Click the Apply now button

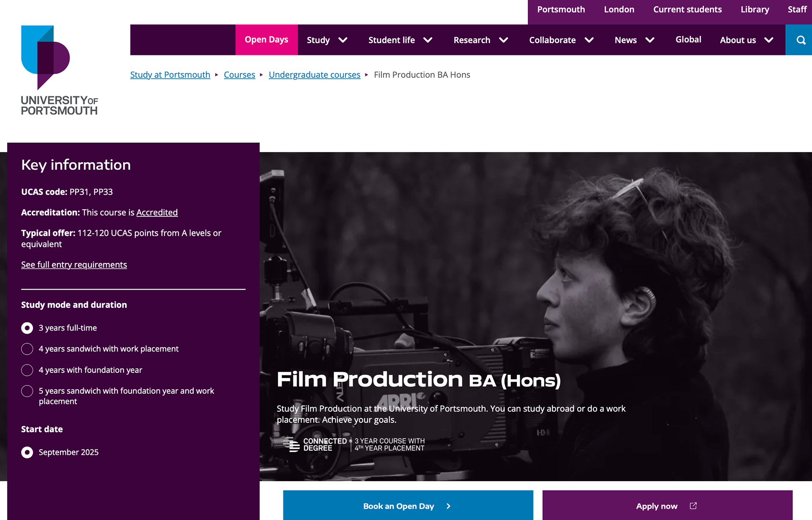[667, 505]
